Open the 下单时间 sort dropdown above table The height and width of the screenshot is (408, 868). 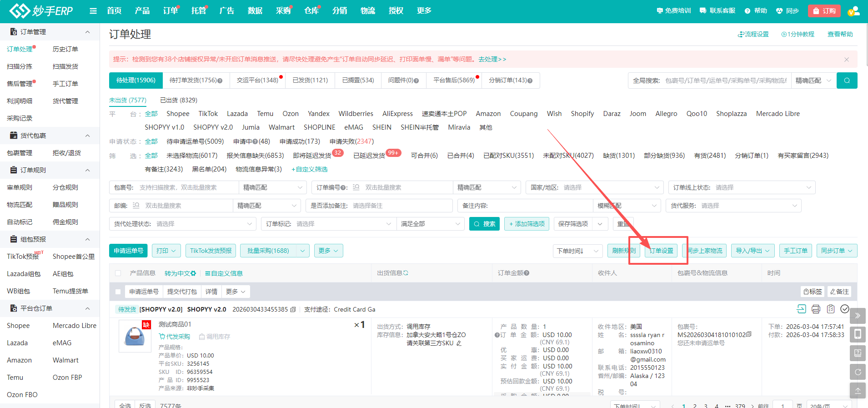click(578, 251)
